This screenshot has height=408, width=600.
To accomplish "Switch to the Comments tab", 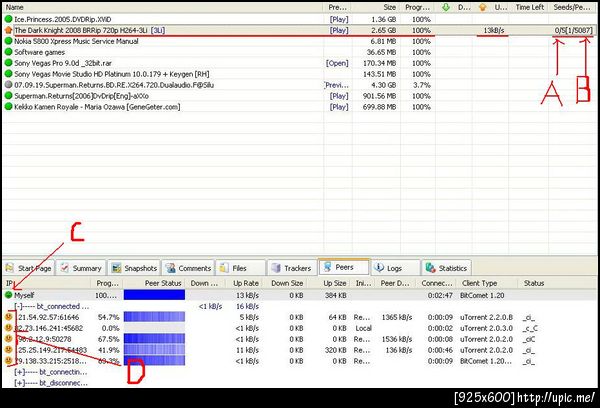I will pos(188,268).
